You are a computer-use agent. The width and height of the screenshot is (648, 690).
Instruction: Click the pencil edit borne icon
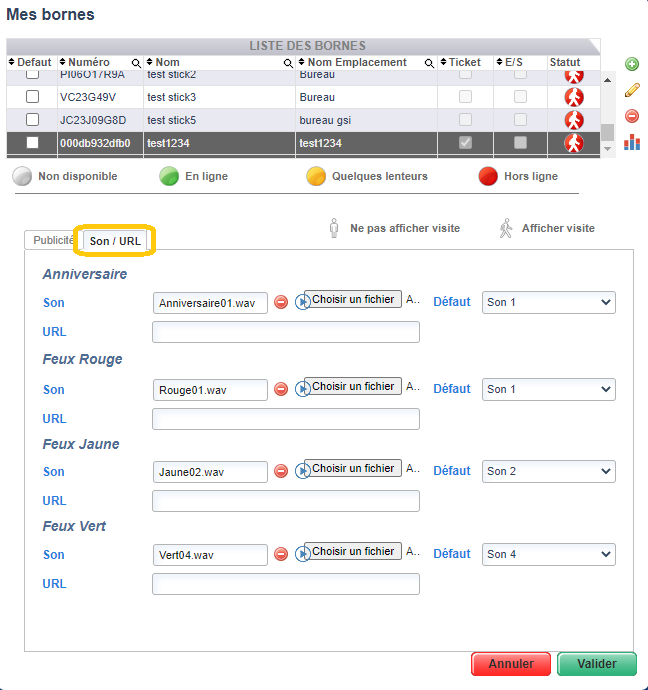[x=632, y=90]
